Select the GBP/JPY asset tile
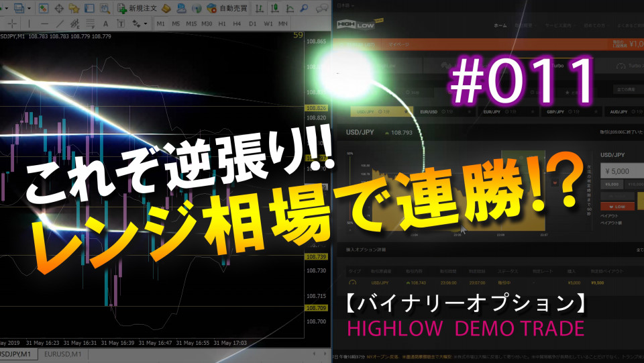 572,111
